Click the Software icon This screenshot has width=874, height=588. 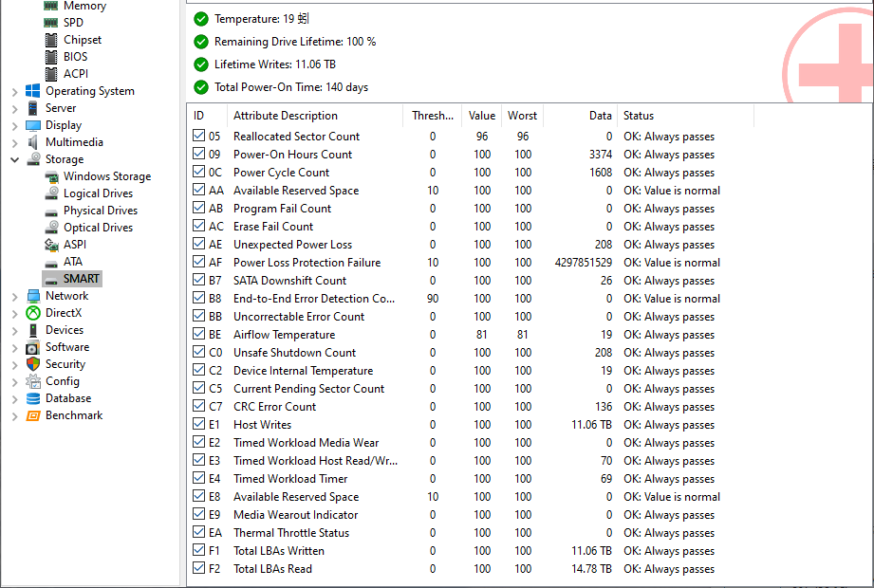tap(33, 347)
